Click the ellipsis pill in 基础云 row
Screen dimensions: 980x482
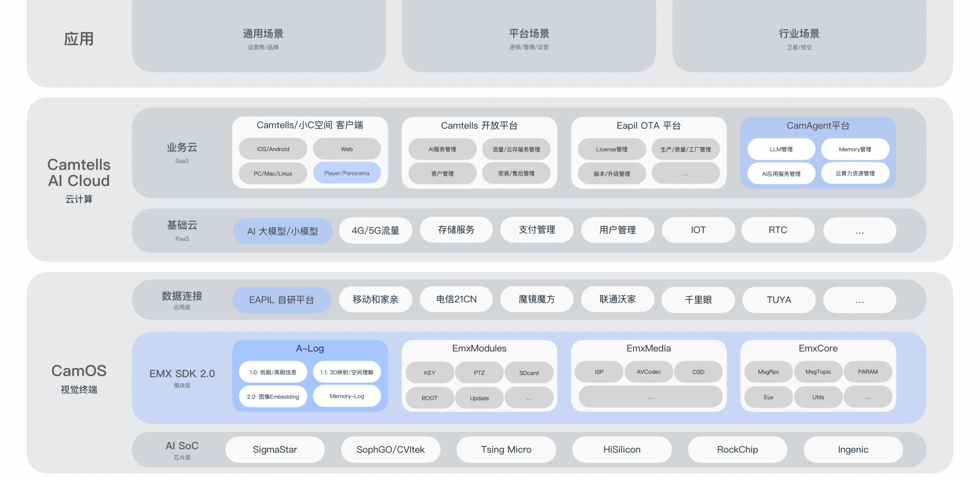pyautogui.click(x=860, y=230)
